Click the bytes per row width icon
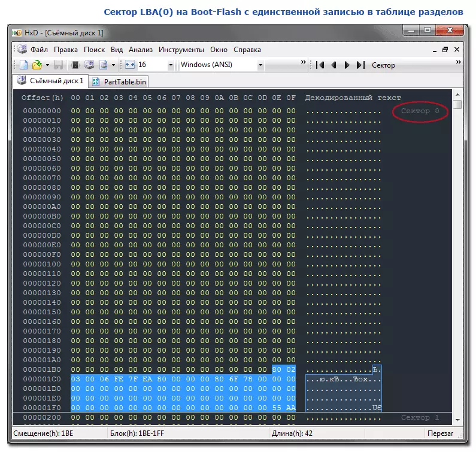Viewport: 476px width, 452px height. click(x=130, y=65)
